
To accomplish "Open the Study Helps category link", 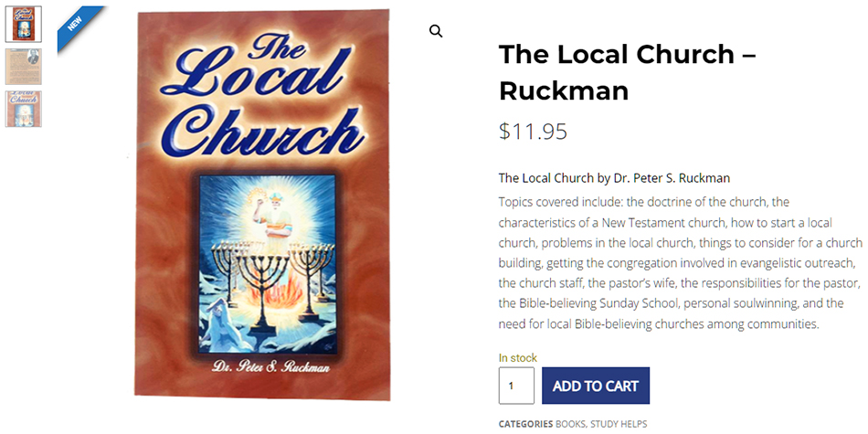I will [619, 424].
